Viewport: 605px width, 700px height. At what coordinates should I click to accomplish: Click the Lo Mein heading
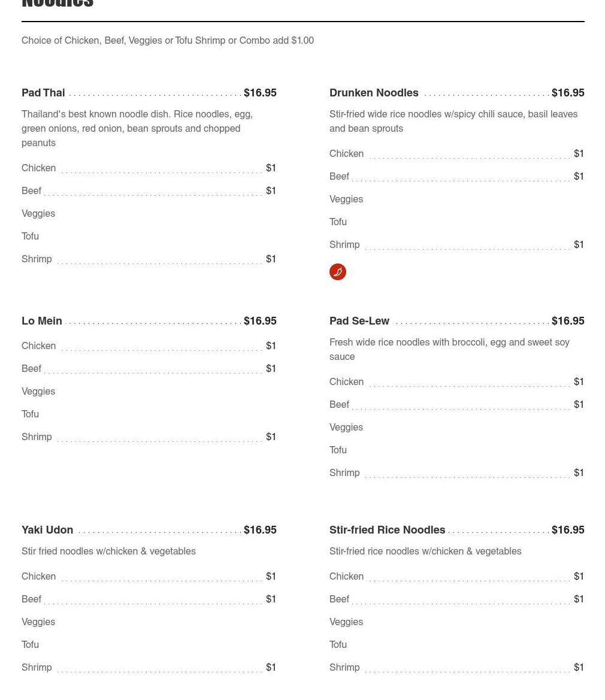pos(42,321)
